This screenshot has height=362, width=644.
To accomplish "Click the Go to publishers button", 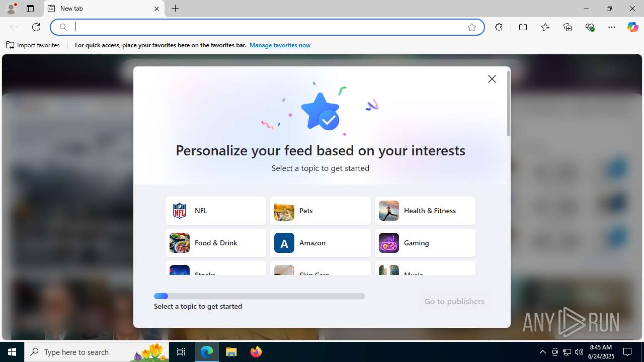I will point(454,301).
